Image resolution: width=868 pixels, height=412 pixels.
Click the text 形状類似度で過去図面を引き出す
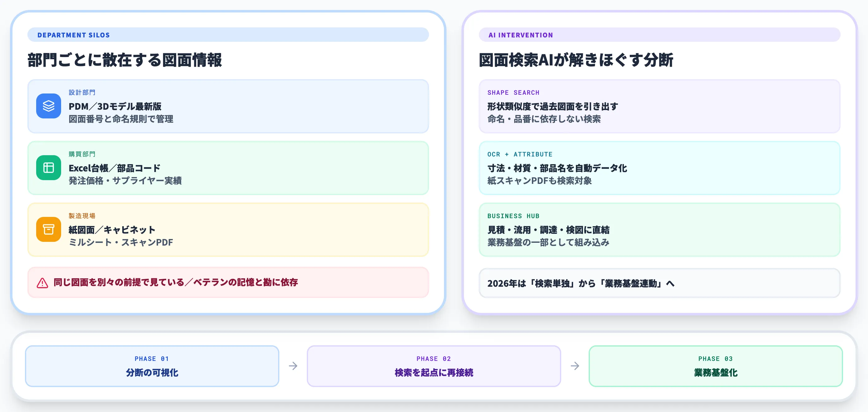point(552,107)
